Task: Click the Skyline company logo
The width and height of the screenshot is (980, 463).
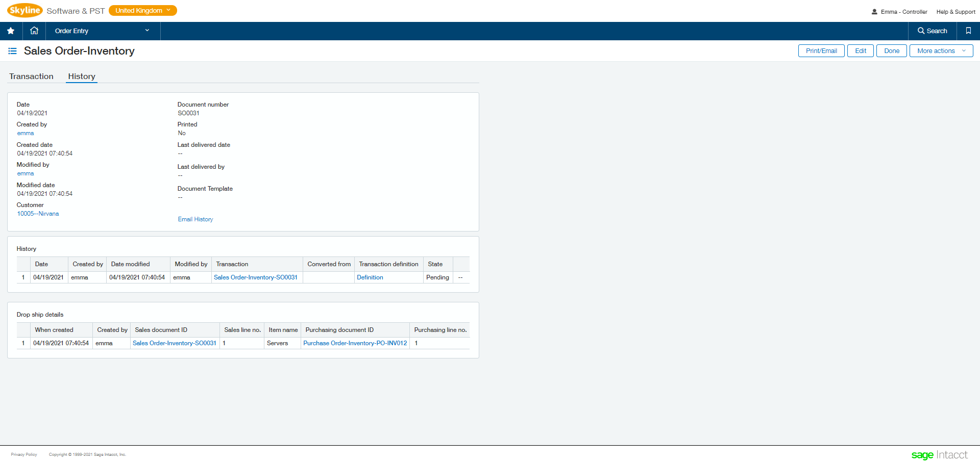Action: click(24, 10)
